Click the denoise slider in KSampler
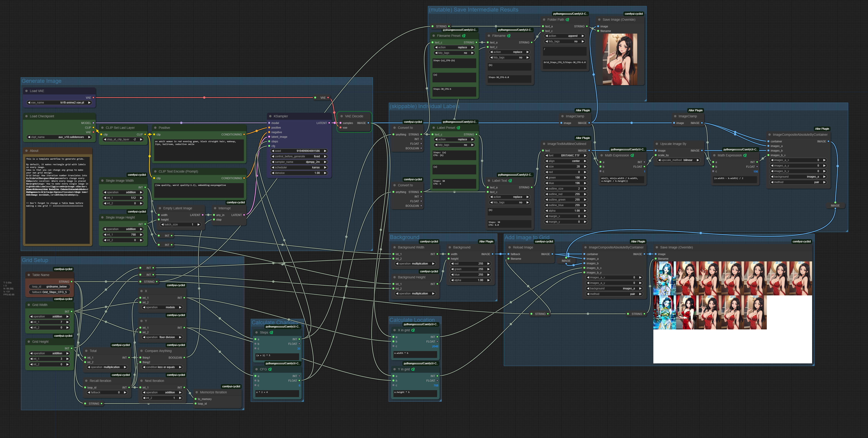The width and height of the screenshot is (868, 438). pos(299,173)
